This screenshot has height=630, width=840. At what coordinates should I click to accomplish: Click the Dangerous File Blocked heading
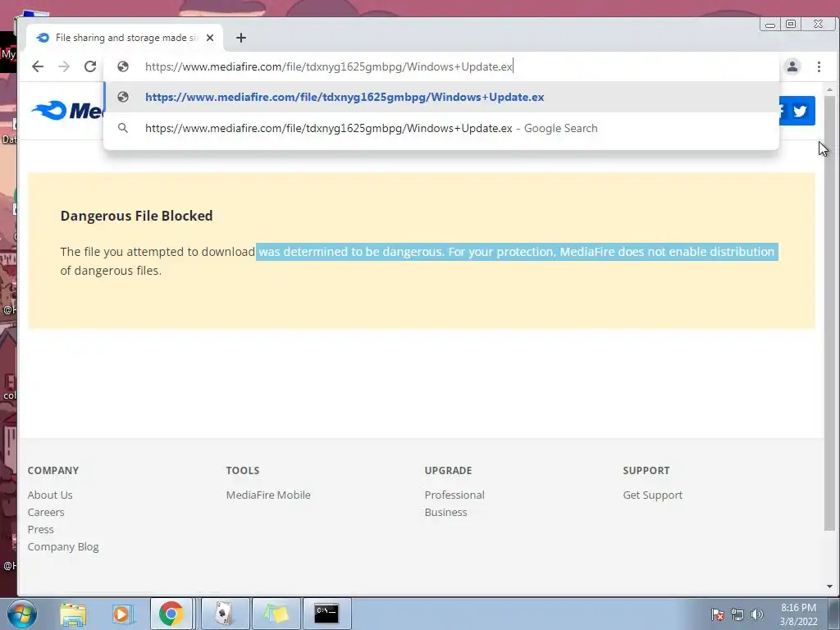point(137,216)
